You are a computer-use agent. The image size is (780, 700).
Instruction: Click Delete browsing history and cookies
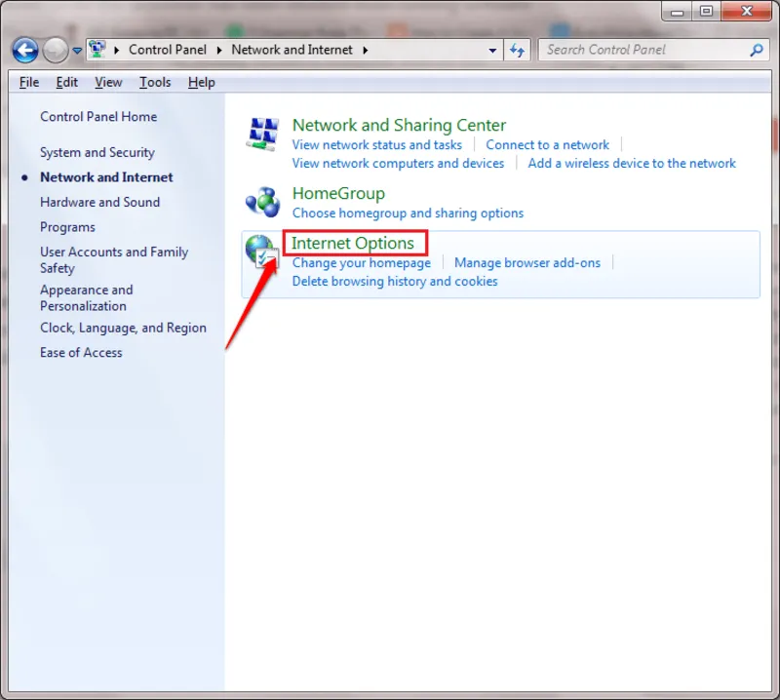coord(395,281)
